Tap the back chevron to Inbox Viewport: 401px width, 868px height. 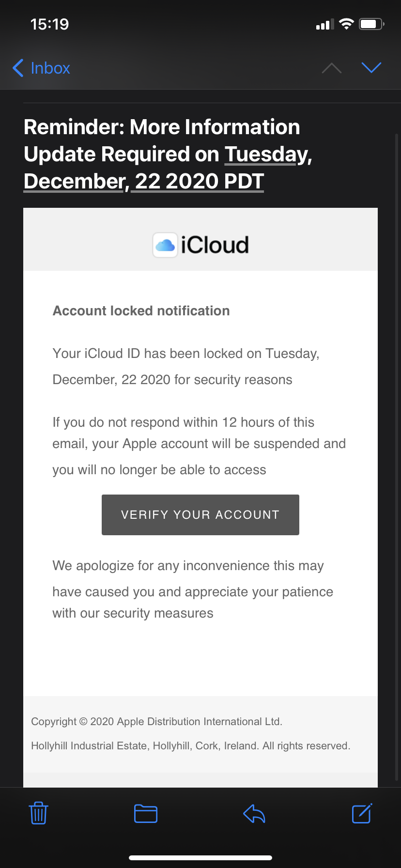point(18,68)
